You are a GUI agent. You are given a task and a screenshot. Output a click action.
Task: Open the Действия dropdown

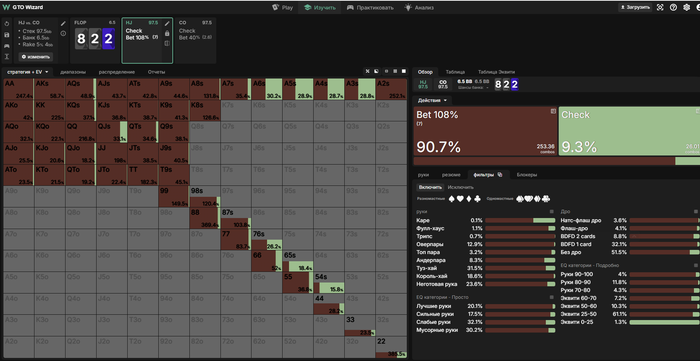click(431, 100)
